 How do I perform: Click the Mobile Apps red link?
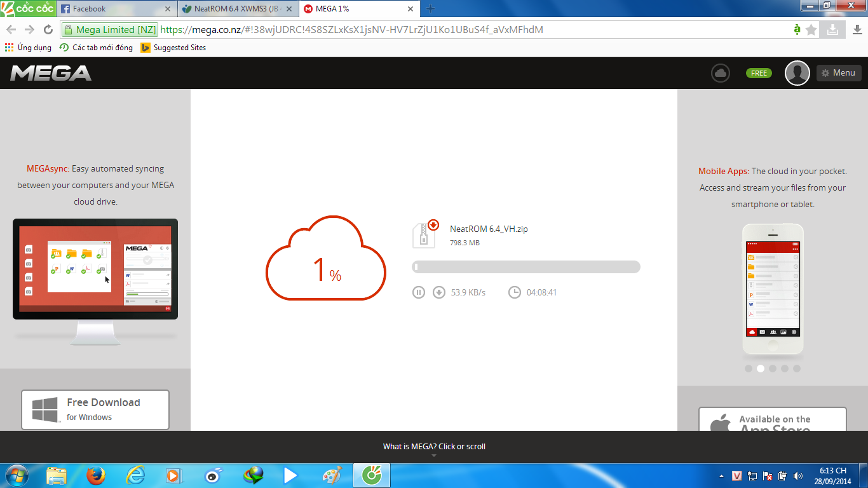724,172
